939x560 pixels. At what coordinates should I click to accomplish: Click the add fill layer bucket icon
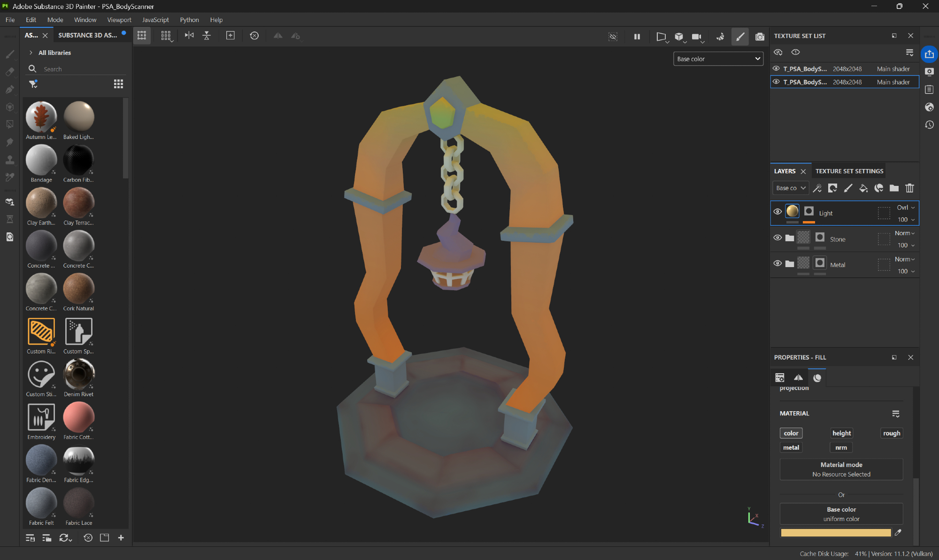[x=863, y=188]
